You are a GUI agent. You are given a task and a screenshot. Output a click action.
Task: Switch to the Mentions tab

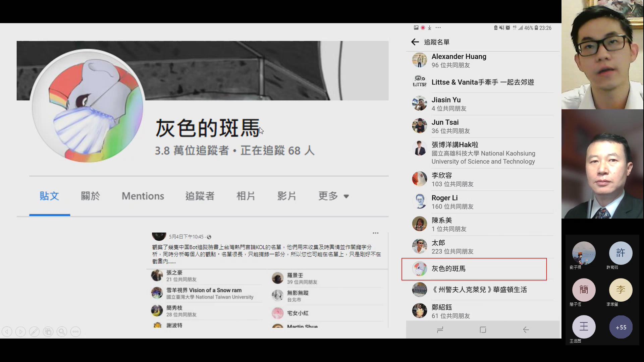[143, 196]
